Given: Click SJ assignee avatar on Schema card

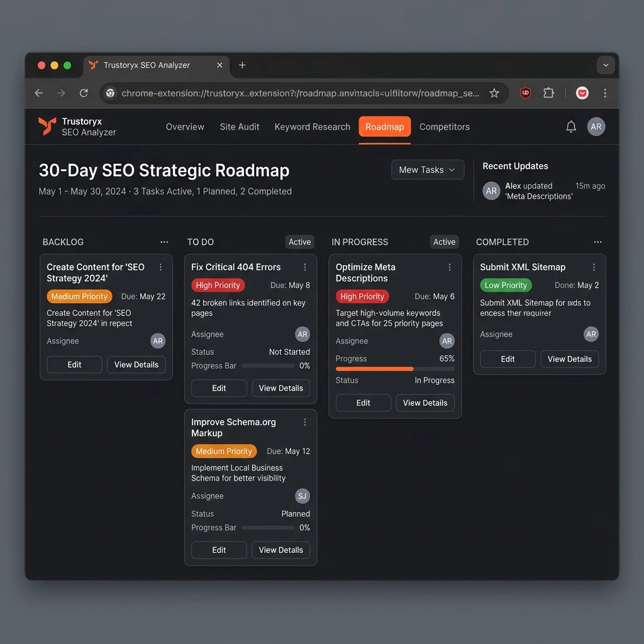Looking at the screenshot, I should coord(303,496).
